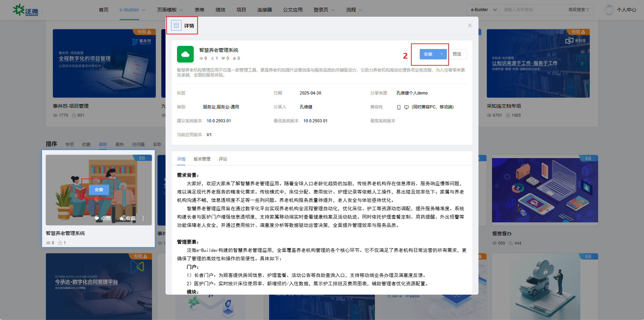Open more options on 智慧养老管理系统 card
The width and height of the screenshot is (644, 320).
pos(143,219)
